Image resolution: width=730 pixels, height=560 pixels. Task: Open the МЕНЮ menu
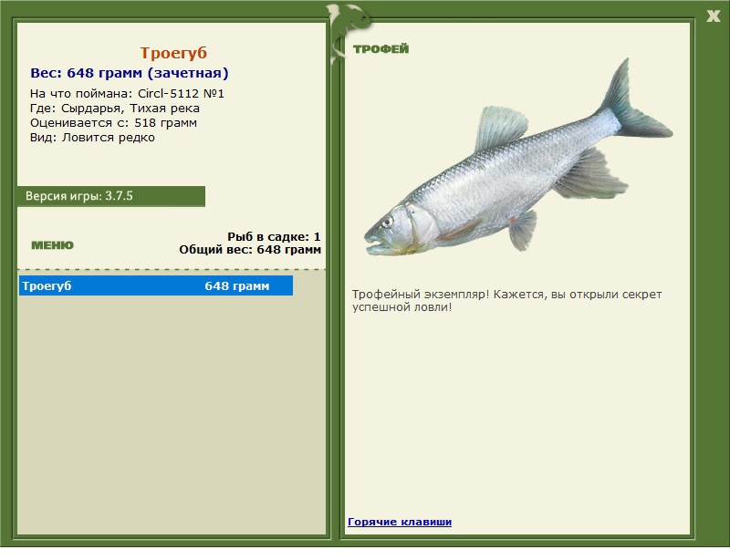(52, 245)
